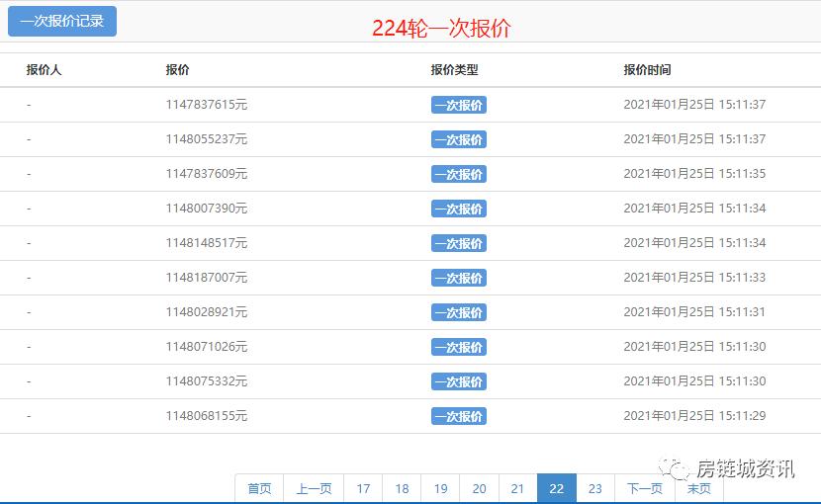This screenshot has width=821, height=504.
Task: Select price 1148007390元
Action: click(x=207, y=209)
